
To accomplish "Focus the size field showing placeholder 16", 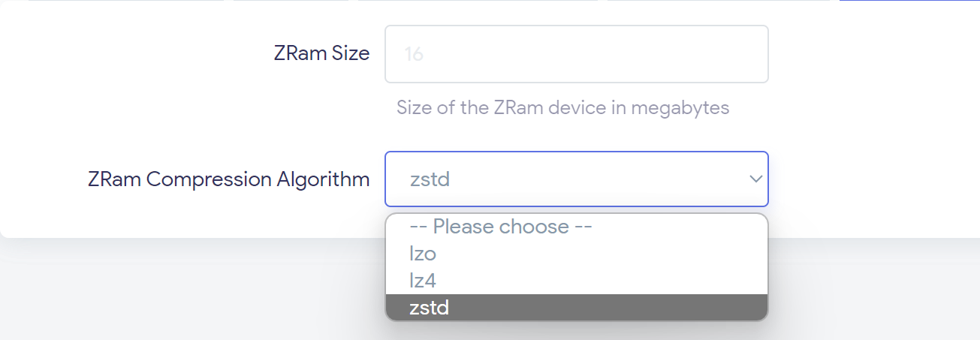I will click(x=576, y=54).
